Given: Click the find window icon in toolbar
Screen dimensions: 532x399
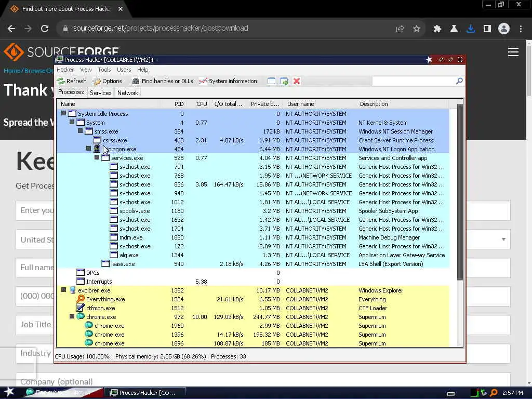Looking at the screenshot, I should pyautogui.click(x=271, y=81).
